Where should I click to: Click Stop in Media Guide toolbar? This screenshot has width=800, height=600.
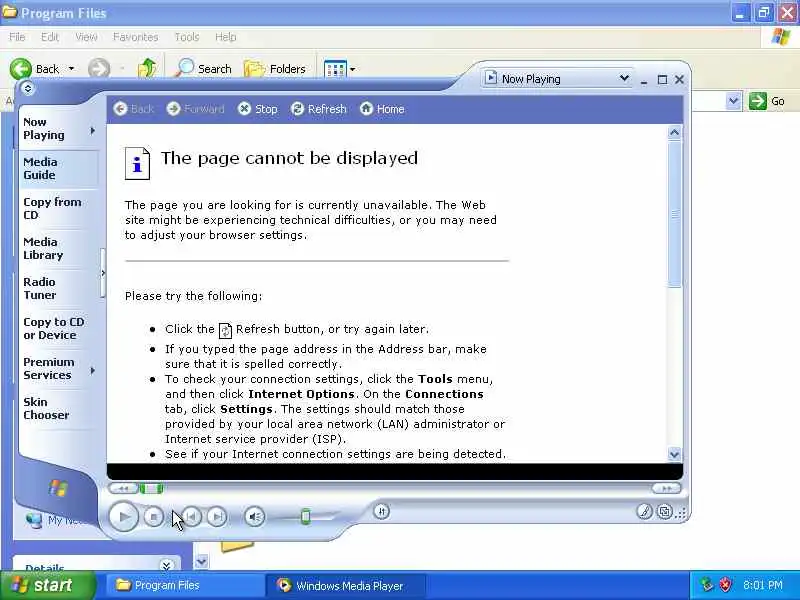[x=258, y=109]
